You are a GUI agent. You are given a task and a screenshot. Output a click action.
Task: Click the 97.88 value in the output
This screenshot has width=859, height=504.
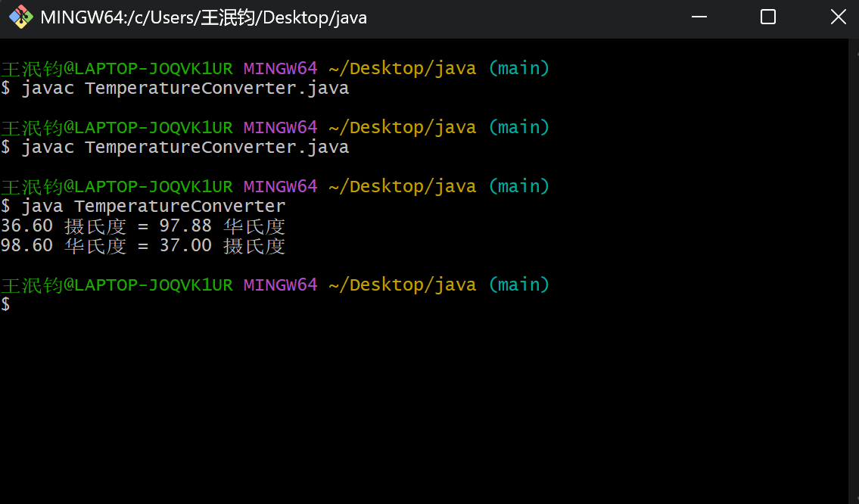[x=185, y=226]
